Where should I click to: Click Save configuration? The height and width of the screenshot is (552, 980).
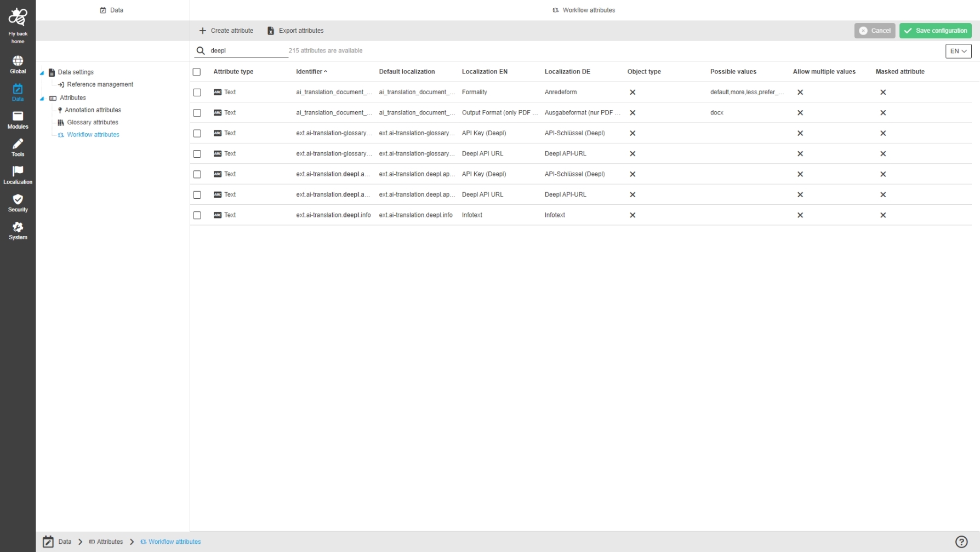click(935, 31)
